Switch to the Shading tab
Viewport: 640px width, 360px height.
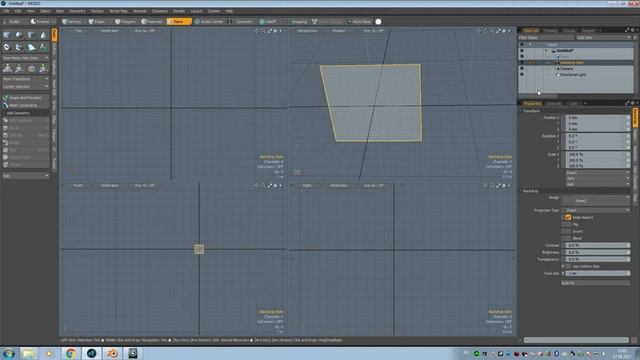[550, 31]
